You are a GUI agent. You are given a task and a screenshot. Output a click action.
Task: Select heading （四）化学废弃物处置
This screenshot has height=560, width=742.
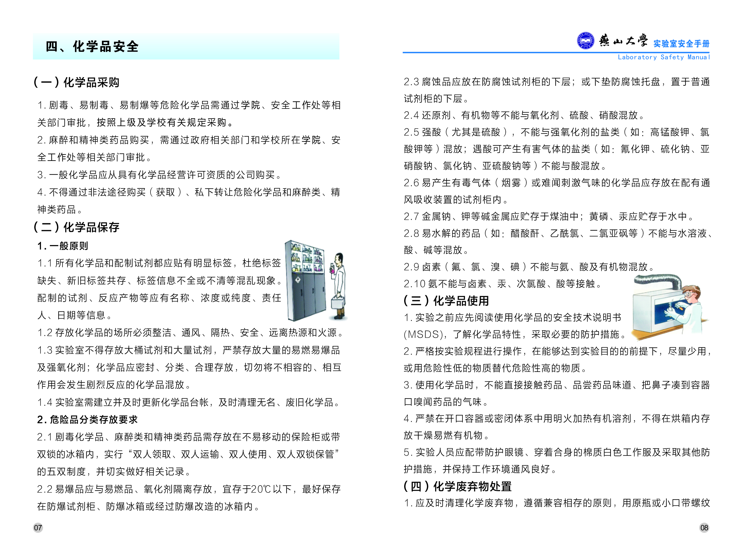click(x=458, y=486)
